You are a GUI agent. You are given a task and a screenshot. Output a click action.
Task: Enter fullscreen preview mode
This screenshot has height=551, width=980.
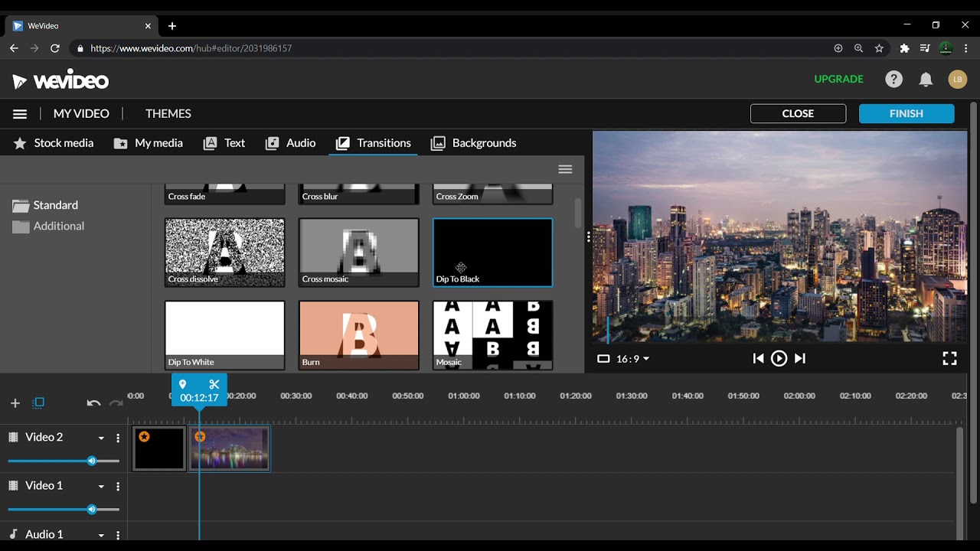949,358
